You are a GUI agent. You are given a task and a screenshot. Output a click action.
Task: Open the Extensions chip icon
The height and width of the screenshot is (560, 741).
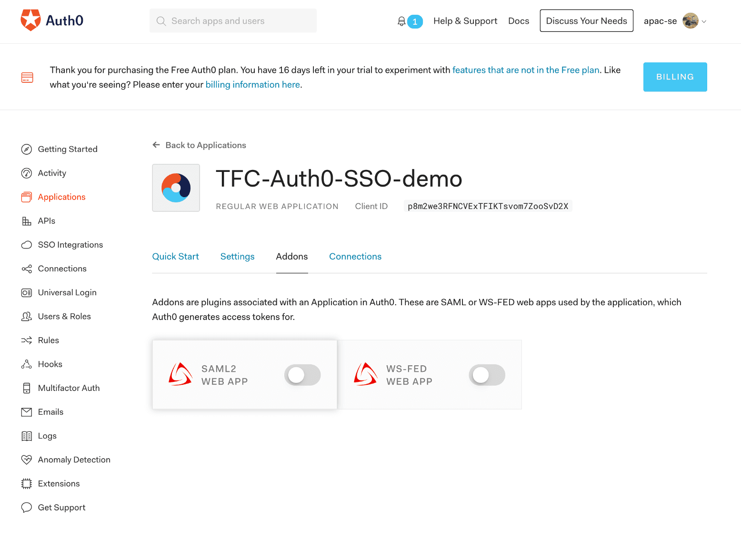tap(27, 484)
